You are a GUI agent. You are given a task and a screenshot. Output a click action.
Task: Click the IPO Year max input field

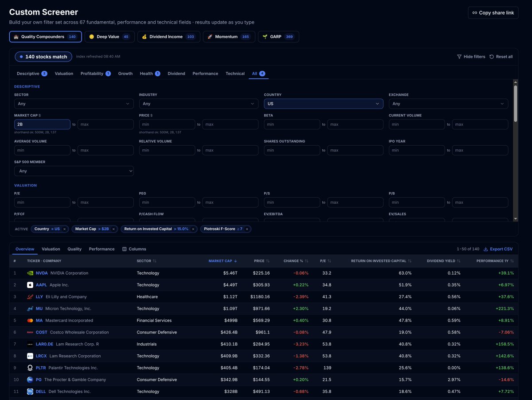click(x=480, y=150)
